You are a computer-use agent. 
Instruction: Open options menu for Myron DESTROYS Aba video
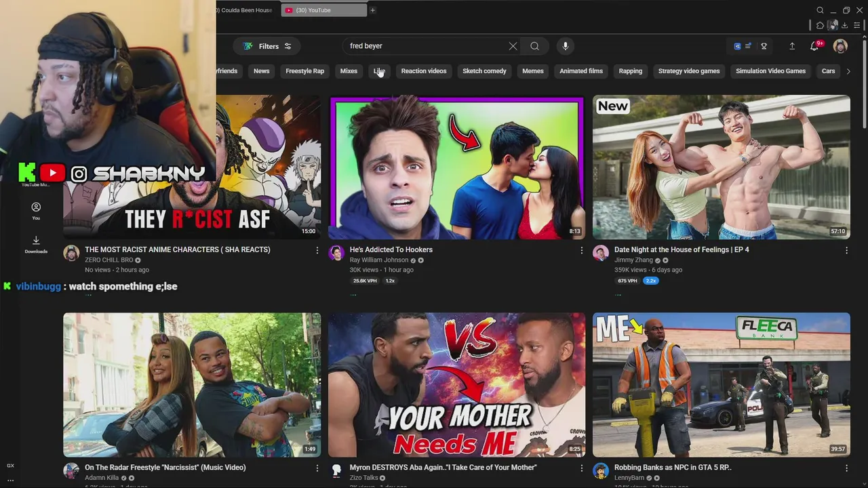[x=581, y=468]
